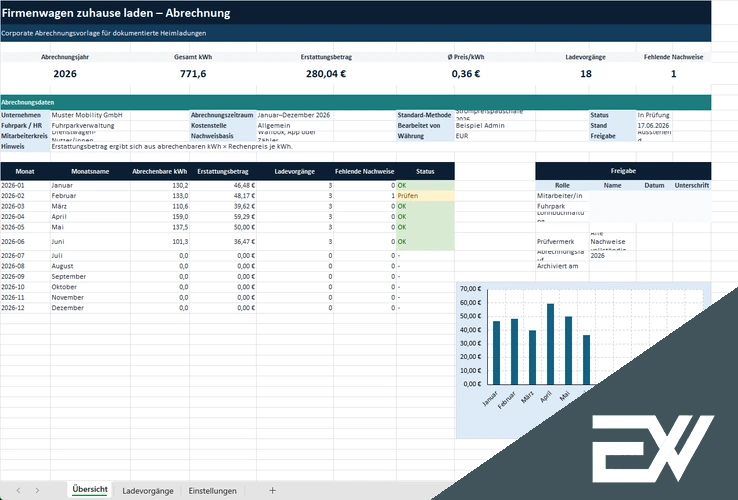Click the Januar bar in chart

[497, 353]
